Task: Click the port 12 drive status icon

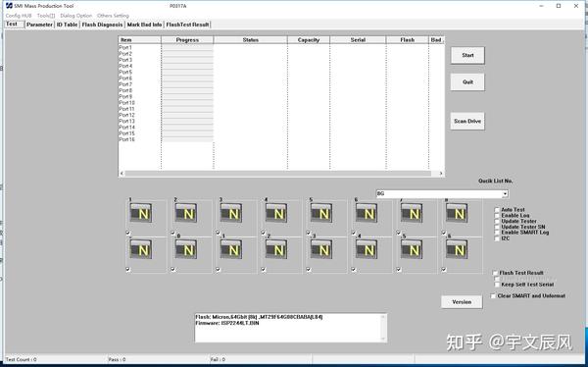Action: point(276,249)
